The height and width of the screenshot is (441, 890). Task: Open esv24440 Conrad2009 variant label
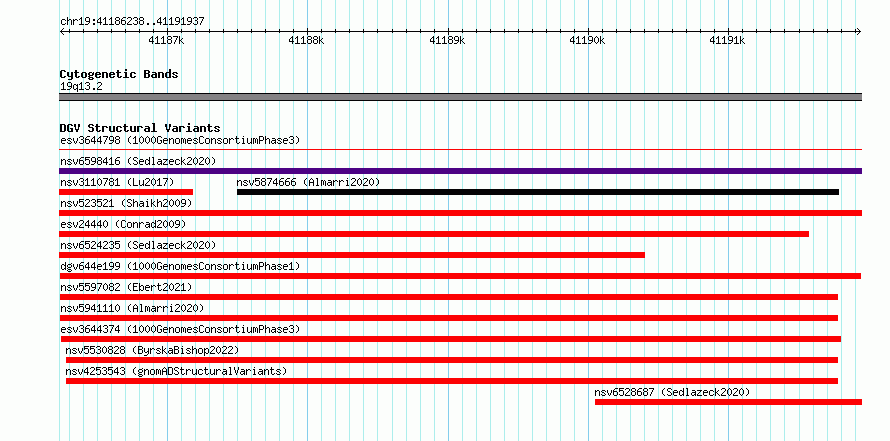click(x=123, y=224)
